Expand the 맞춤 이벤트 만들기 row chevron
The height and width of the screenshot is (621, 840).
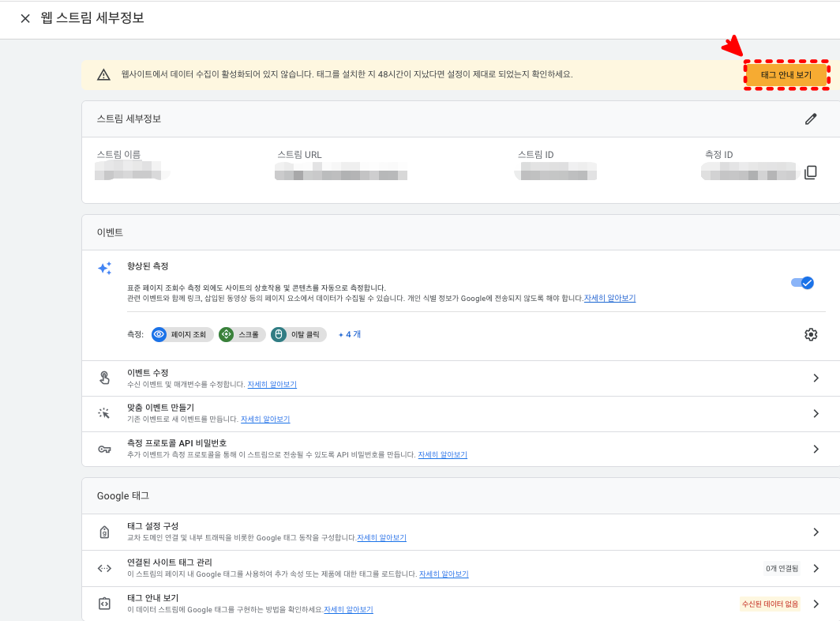(x=816, y=413)
